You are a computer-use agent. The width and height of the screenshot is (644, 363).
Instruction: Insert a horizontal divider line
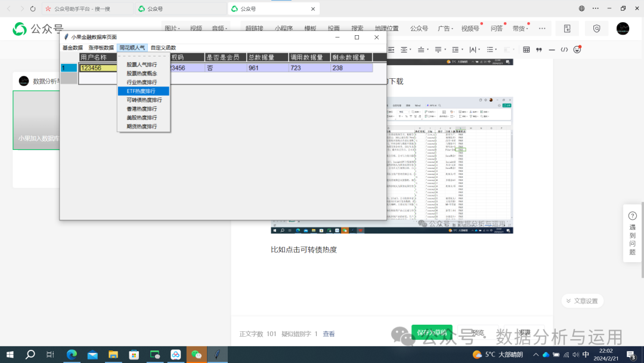[552, 50]
